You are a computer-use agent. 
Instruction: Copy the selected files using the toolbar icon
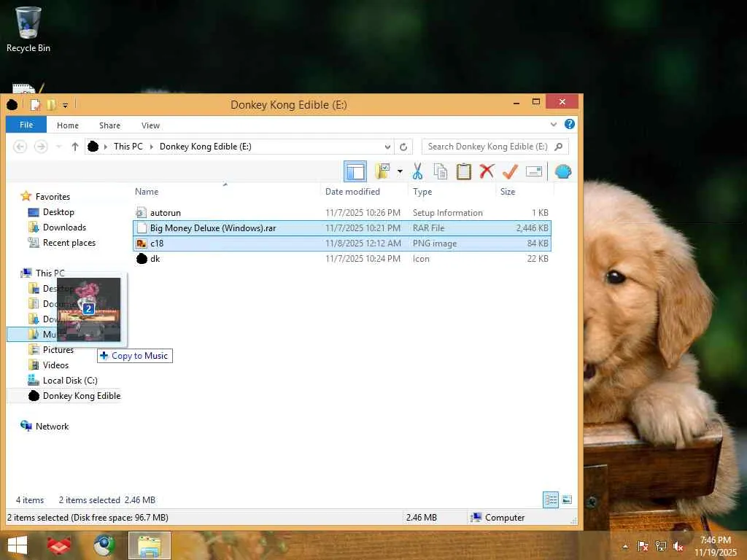click(440, 171)
